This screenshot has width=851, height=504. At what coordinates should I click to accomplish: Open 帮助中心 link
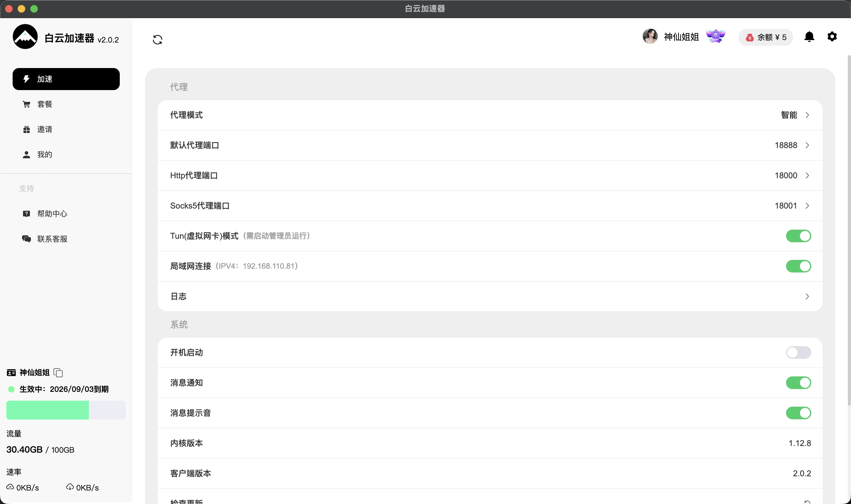52,213
